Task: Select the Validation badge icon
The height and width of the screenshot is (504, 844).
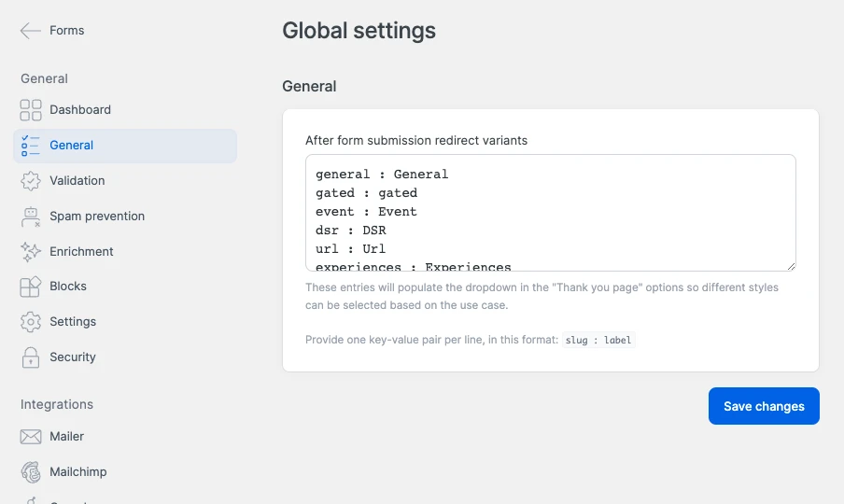Action: click(x=31, y=181)
